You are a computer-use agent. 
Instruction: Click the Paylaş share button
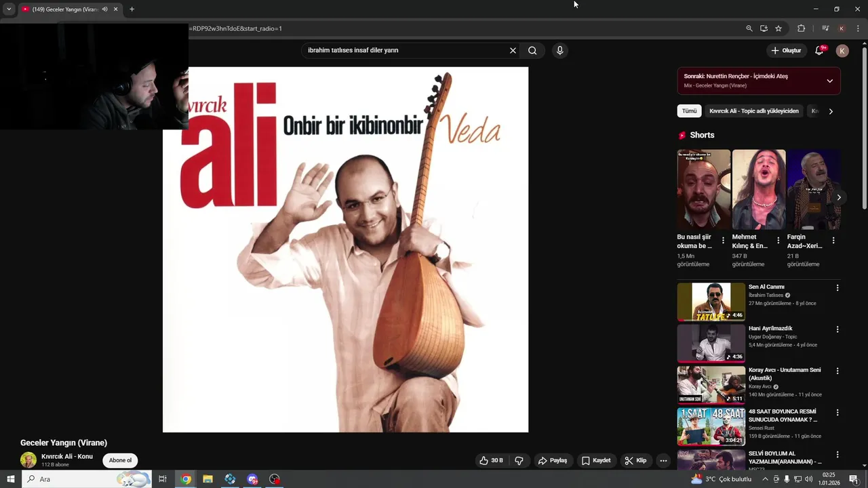pos(553,460)
